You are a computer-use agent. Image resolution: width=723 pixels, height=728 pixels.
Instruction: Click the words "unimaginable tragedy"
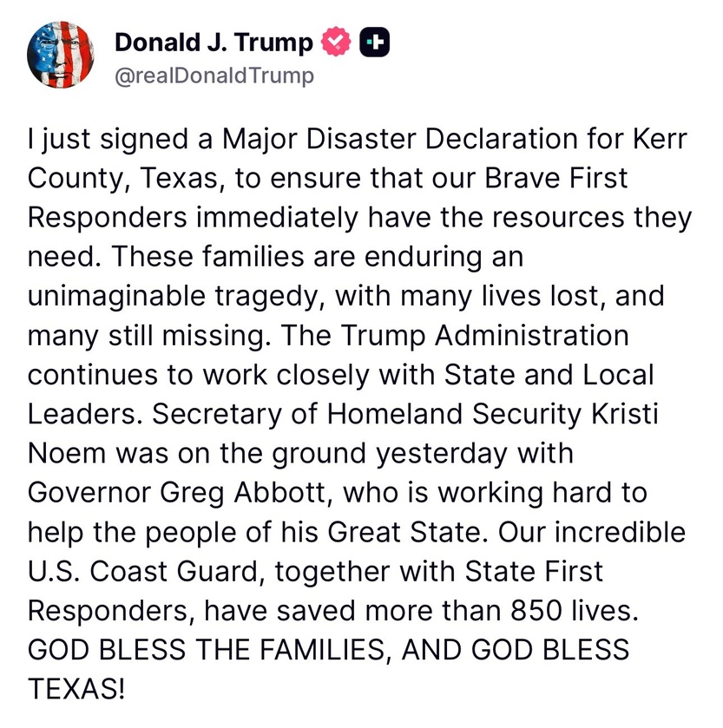(x=176, y=296)
